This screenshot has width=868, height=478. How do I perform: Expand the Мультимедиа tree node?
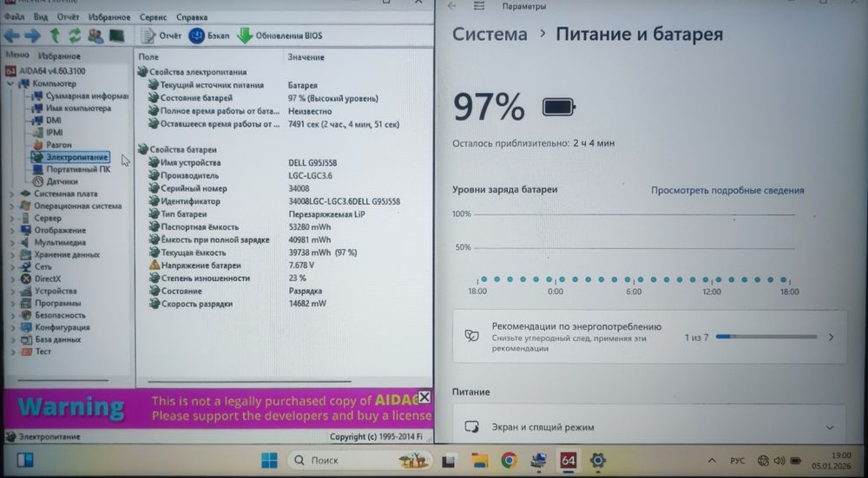(x=12, y=242)
